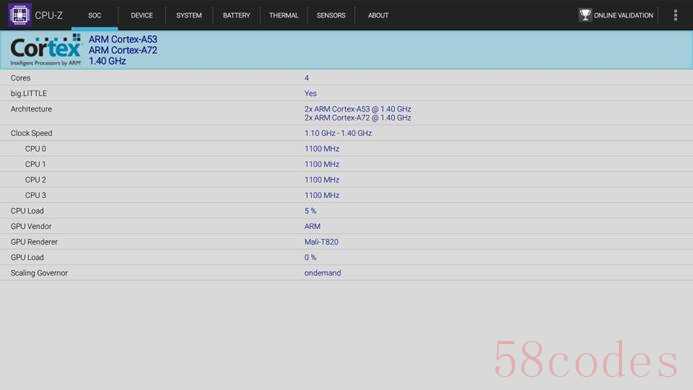Click the CPU Load 5 % value

coord(310,211)
